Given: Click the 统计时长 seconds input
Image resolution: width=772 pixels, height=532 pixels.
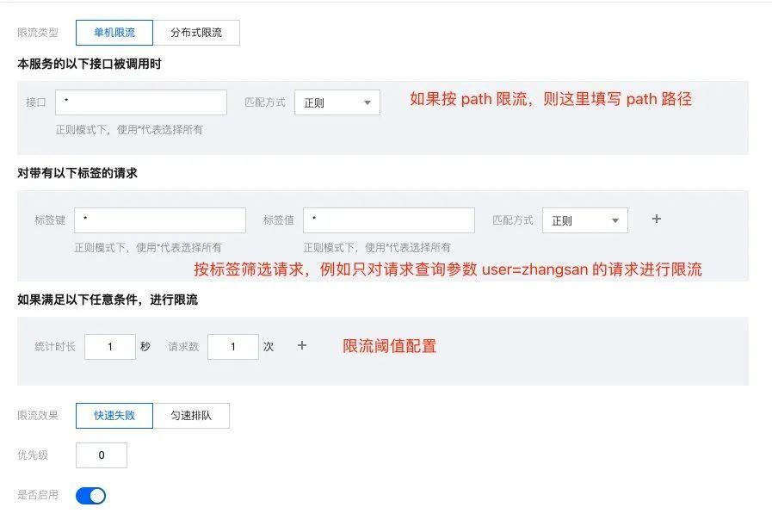Looking at the screenshot, I should click(110, 347).
